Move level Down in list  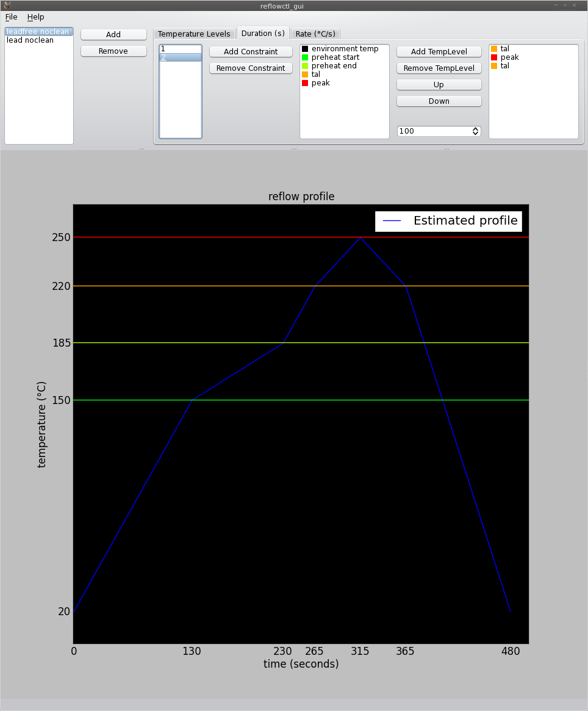tap(439, 101)
